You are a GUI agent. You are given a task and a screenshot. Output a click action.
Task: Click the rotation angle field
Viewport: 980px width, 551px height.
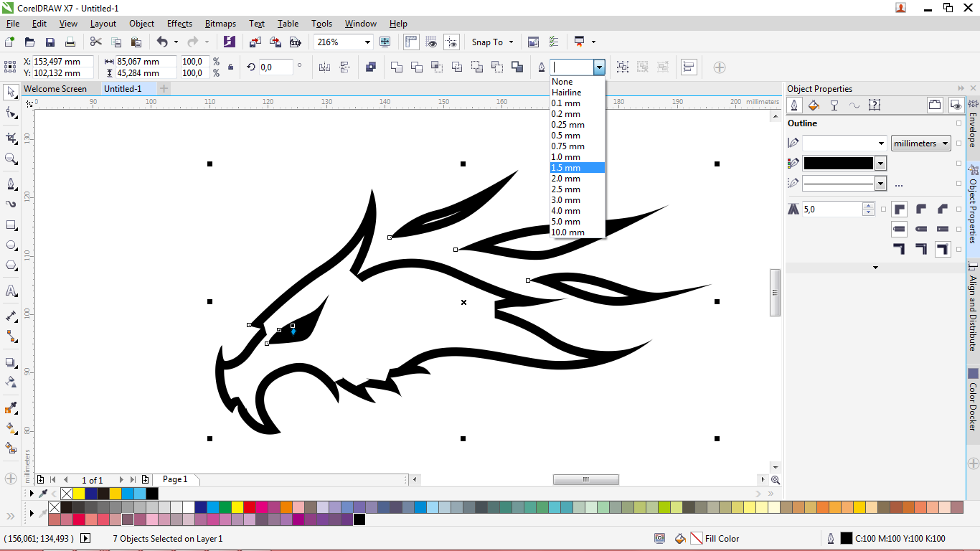click(275, 67)
